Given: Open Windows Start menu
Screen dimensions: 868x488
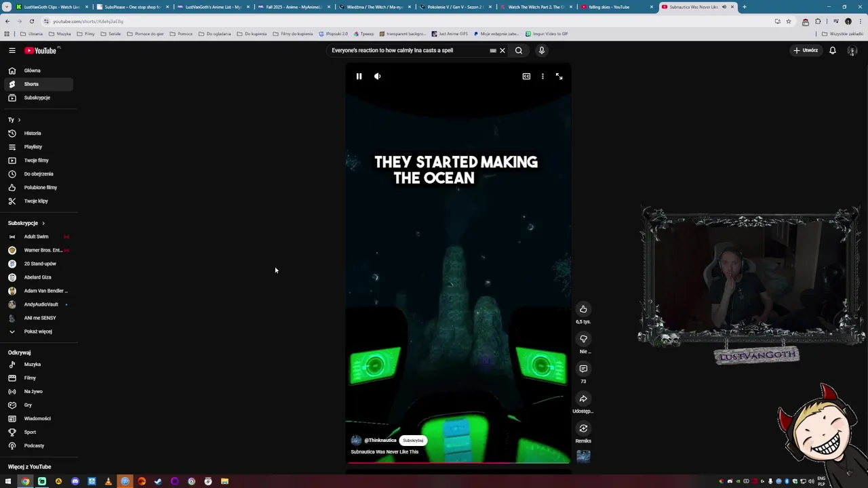Looking at the screenshot, I should 8,481.
